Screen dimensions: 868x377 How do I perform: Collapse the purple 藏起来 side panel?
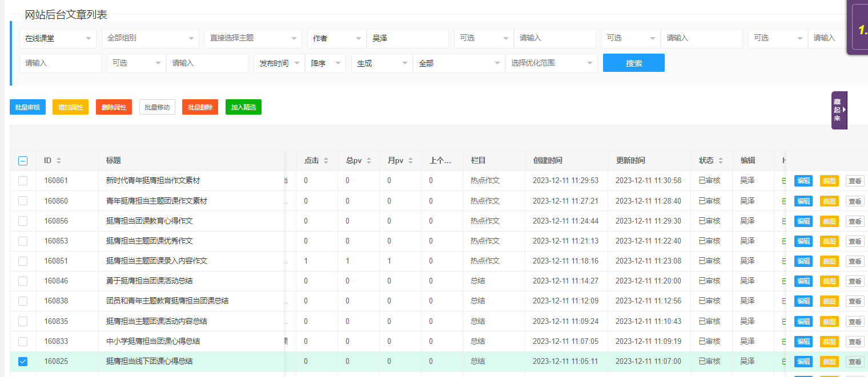[x=839, y=110]
